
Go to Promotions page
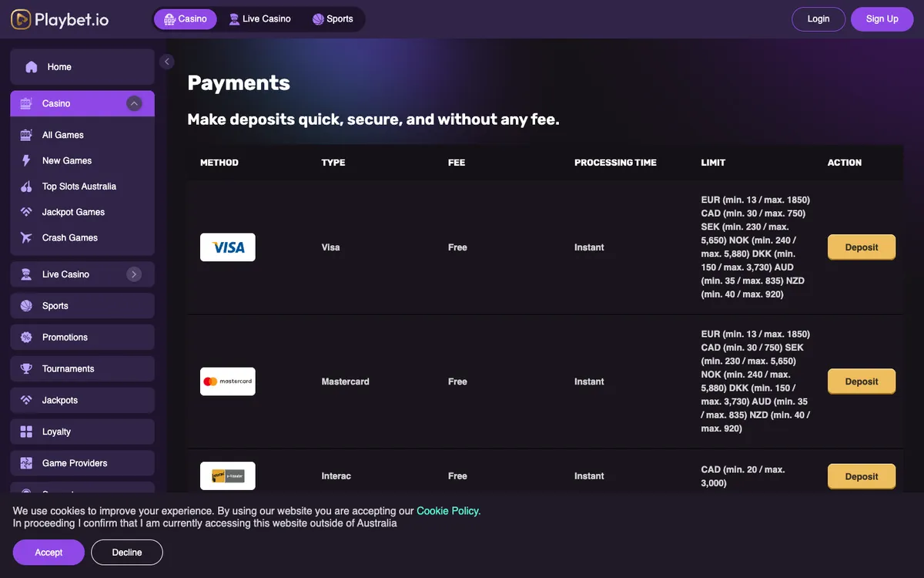(x=82, y=338)
